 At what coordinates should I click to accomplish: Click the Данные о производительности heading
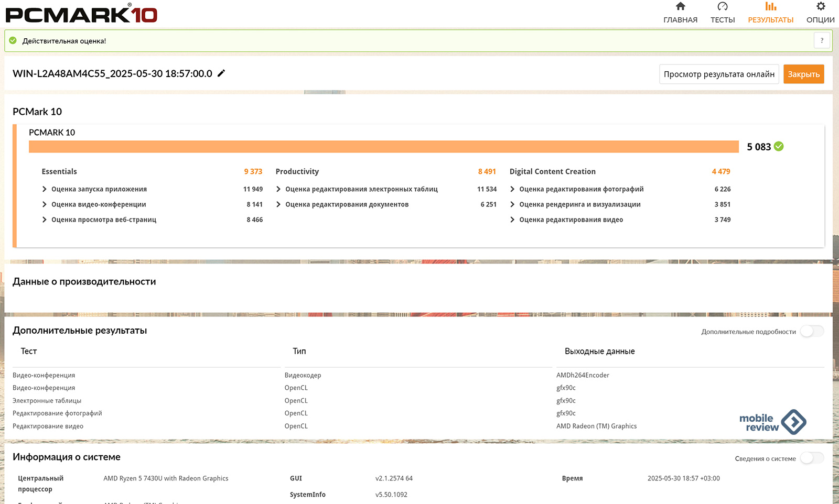point(84,281)
